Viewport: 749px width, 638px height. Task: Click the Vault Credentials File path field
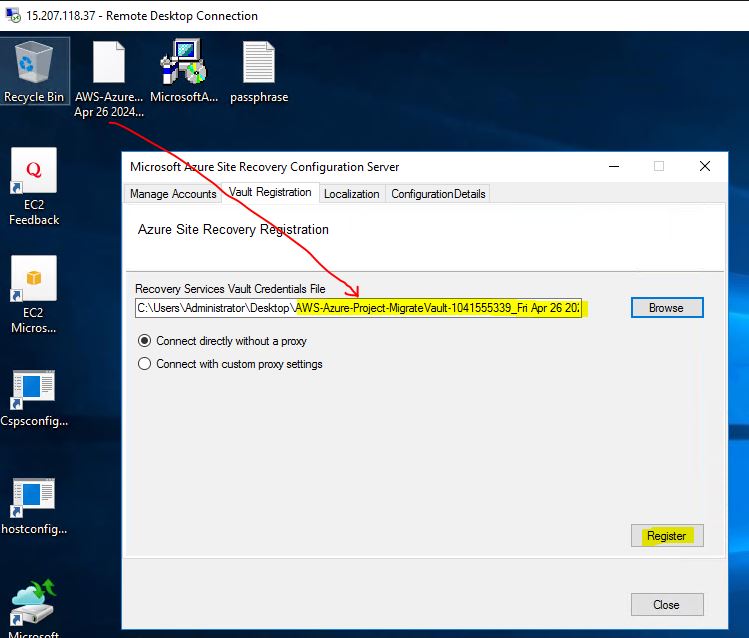[360, 308]
